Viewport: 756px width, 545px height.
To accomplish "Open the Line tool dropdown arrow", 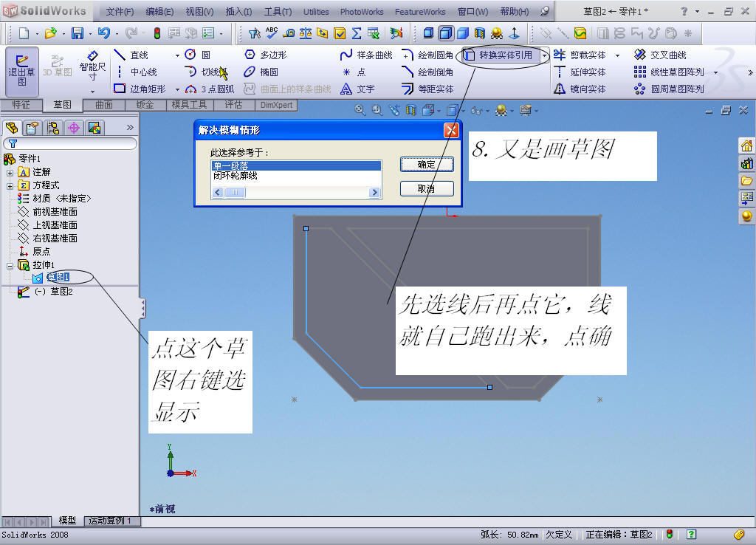I will point(177,55).
